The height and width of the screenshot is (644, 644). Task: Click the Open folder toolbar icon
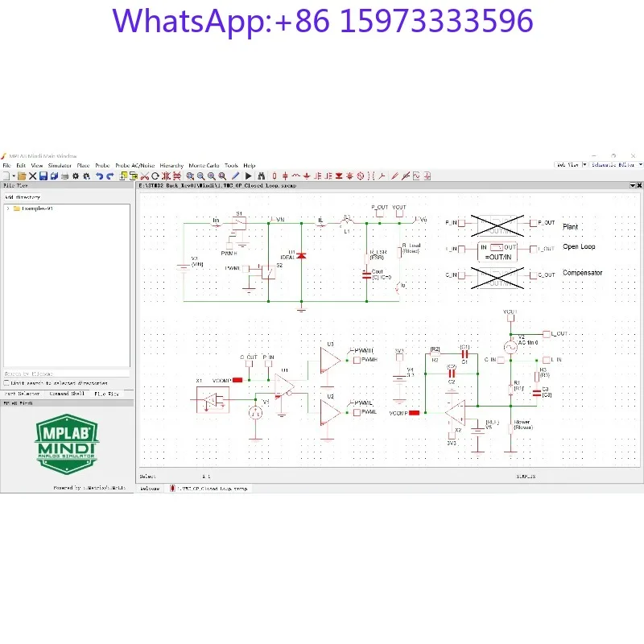tap(22, 176)
